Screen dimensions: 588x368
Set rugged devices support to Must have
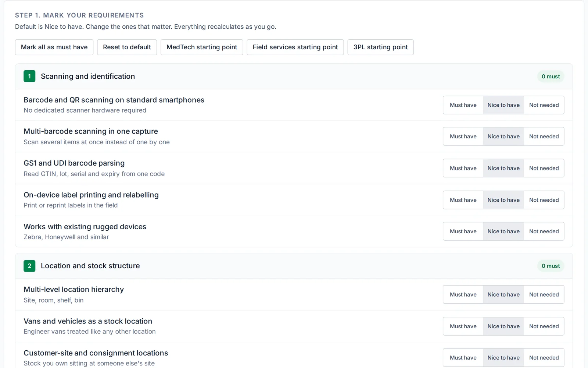[x=463, y=231]
